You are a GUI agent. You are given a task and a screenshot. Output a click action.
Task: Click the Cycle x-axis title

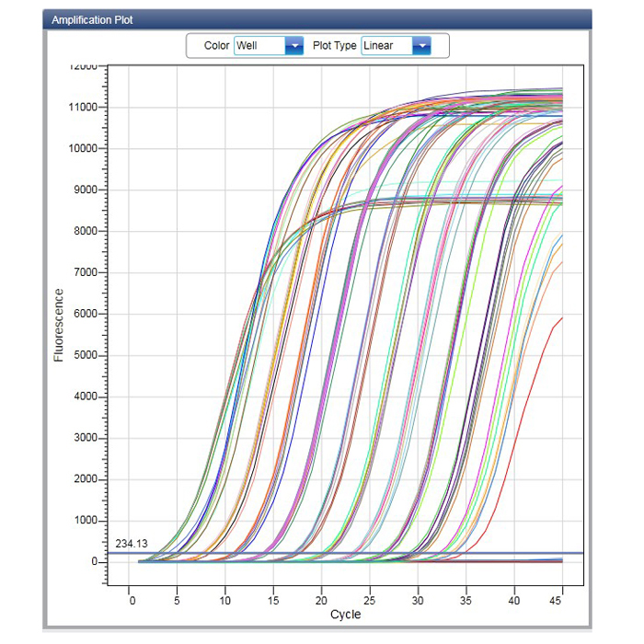345,615
